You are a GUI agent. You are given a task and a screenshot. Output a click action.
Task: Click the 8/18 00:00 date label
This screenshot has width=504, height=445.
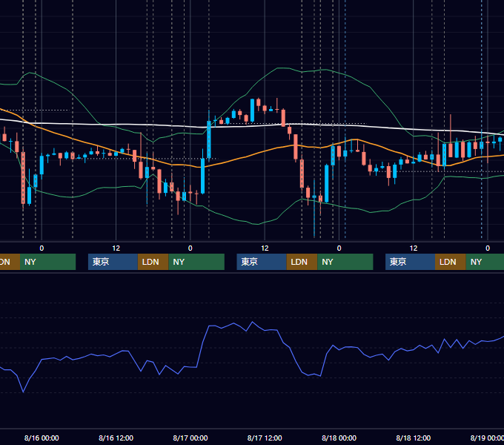[339, 438]
